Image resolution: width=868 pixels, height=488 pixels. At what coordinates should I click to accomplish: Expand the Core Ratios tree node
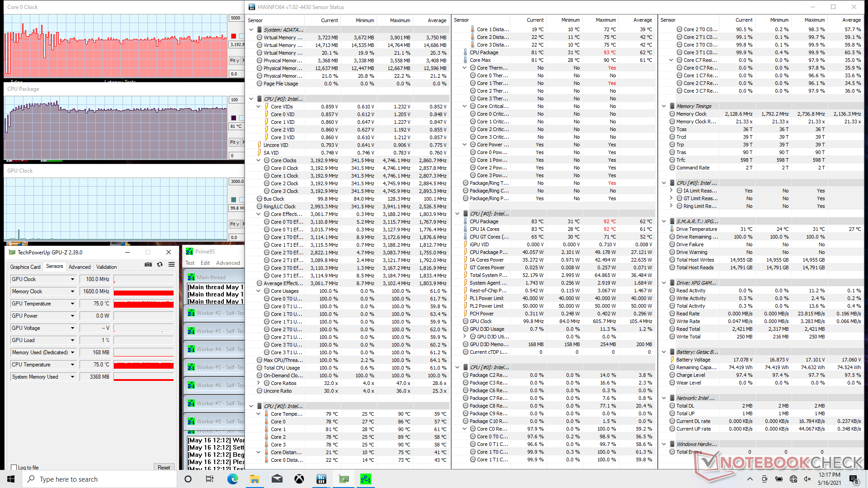coord(259,383)
